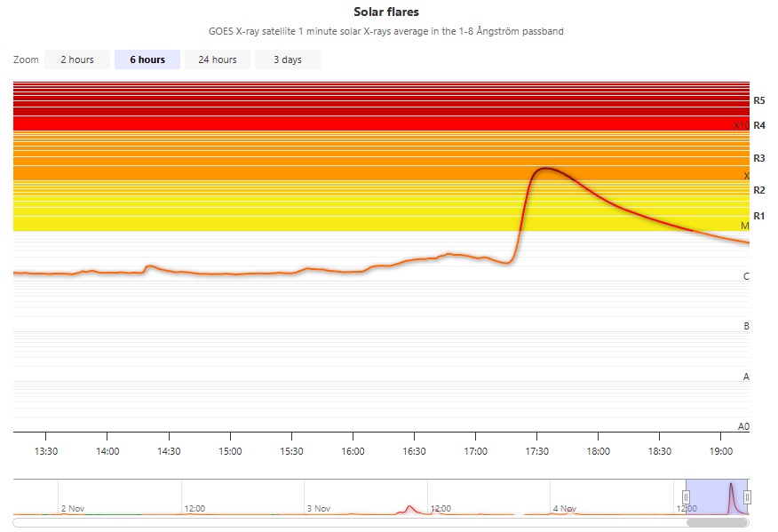Click the right navigator range handle
Image resolution: width=778 pixels, height=532 pixels.
(748, 496)
